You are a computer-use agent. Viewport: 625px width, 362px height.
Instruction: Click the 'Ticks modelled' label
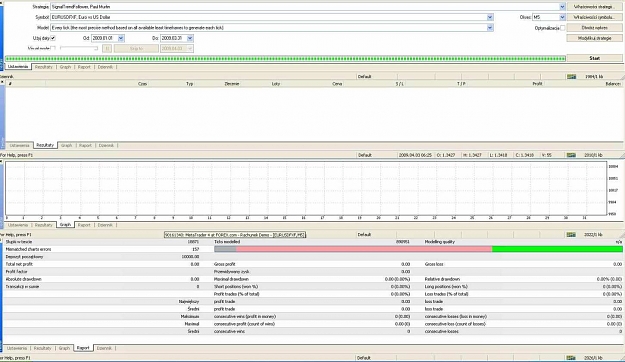click(x=227, y=242)
